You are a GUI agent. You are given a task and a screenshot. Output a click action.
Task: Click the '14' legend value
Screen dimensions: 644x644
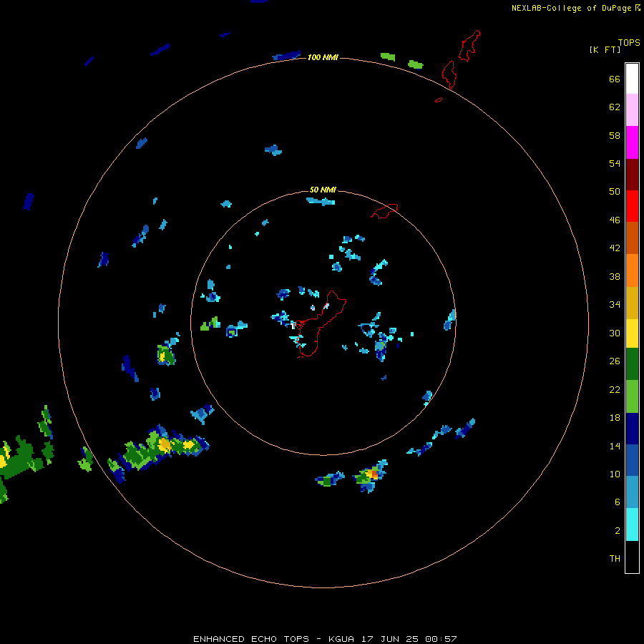click(x=615, y=446)
